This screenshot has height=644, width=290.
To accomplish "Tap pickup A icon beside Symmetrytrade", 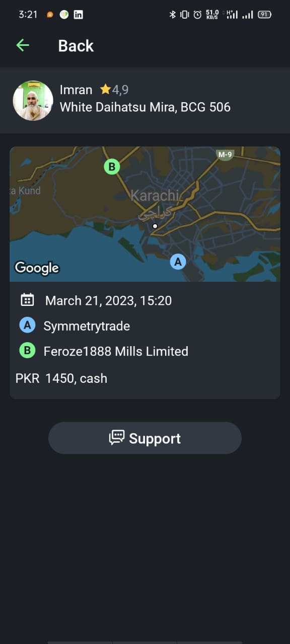I will point(27,326).
